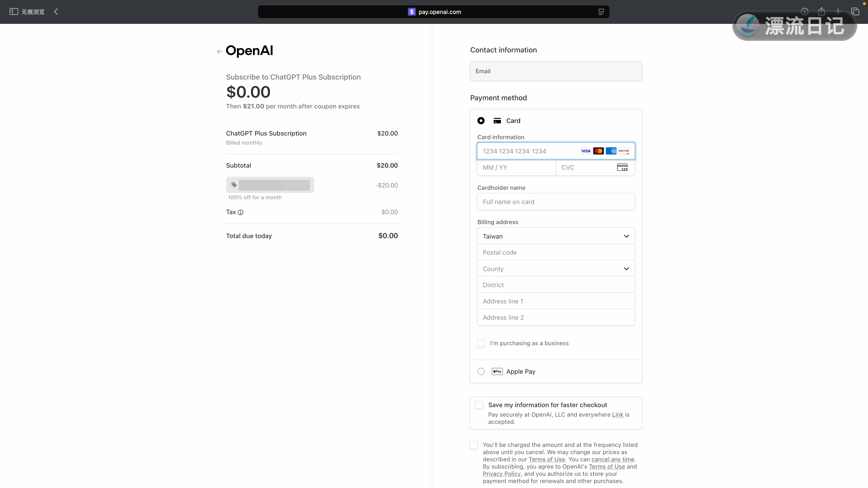
Task: Check the subscription terms agreement checkbox
Action: pos(474,445)
